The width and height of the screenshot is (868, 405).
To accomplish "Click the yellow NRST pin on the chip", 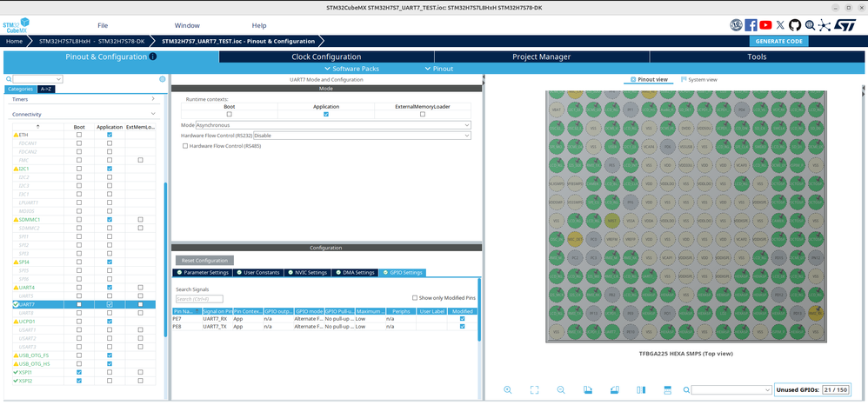I will coord(611,220).
